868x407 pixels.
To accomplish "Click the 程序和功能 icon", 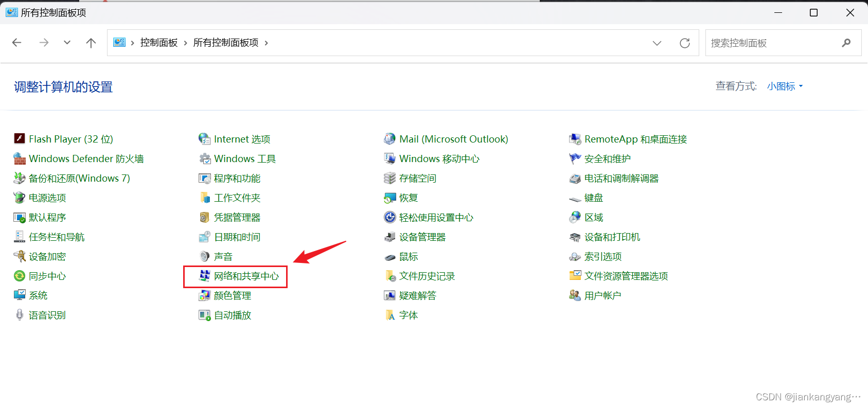I will (x=205, y=178).
